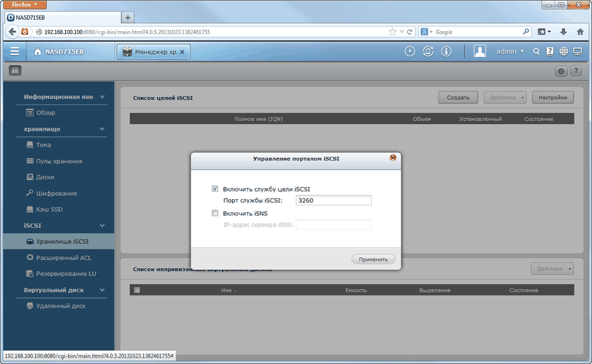
Task: Click the Порт службы iSCSI field
Action: [x=334, y=200]
